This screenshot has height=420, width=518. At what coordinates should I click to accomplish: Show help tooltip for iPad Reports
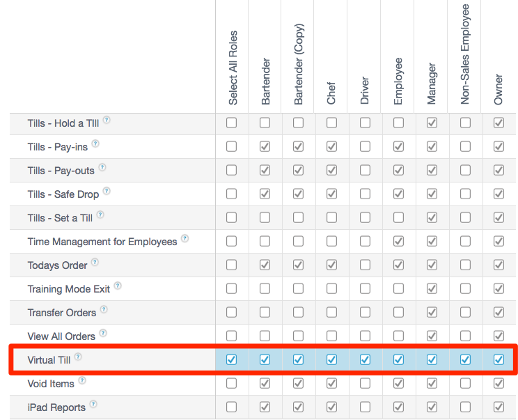click(x=93, y=405)
